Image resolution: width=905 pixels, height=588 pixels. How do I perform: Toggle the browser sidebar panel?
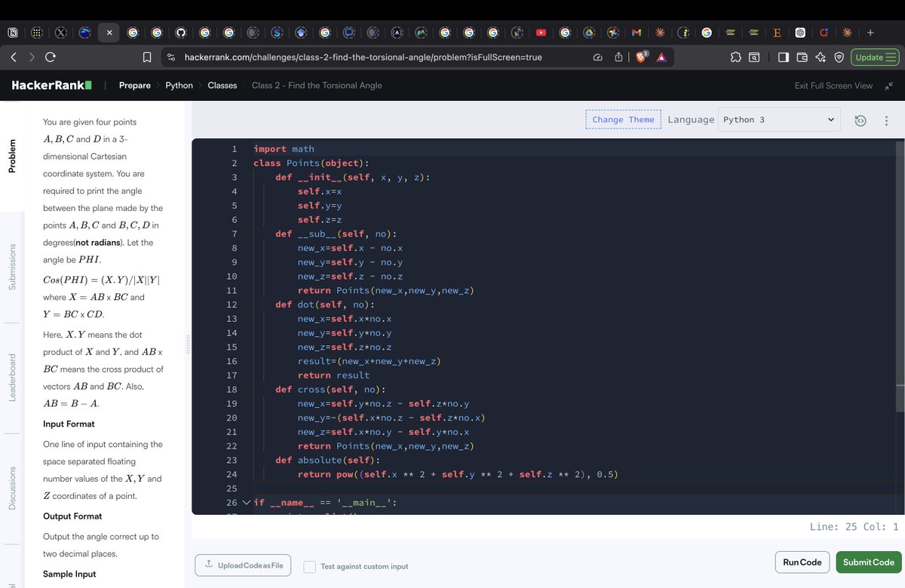point(784,57)
